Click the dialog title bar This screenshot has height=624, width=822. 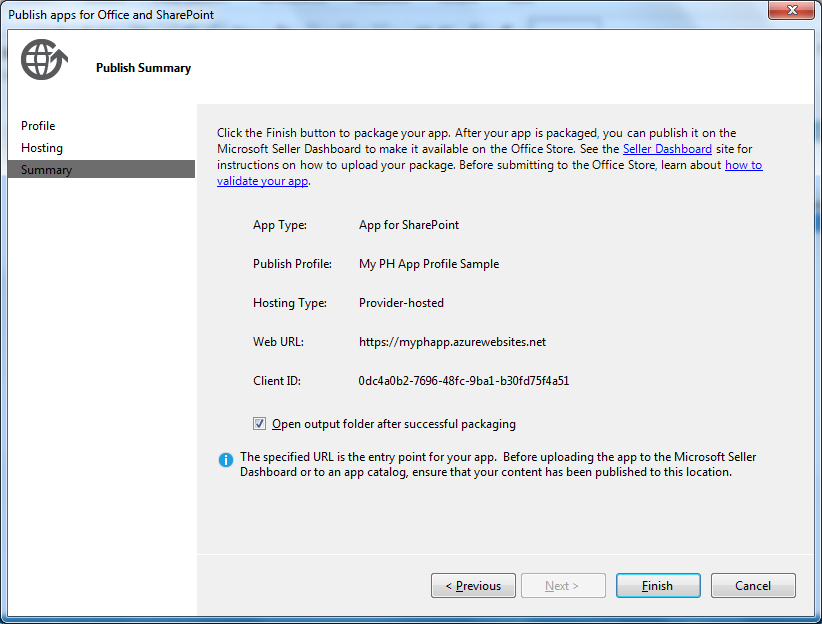click(400, 11)
